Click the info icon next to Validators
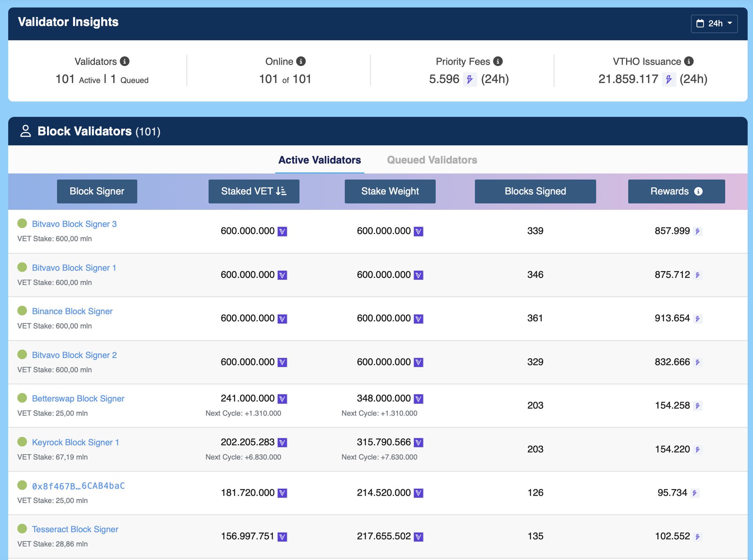Screen dimensions: 753x560 [125, 61]
